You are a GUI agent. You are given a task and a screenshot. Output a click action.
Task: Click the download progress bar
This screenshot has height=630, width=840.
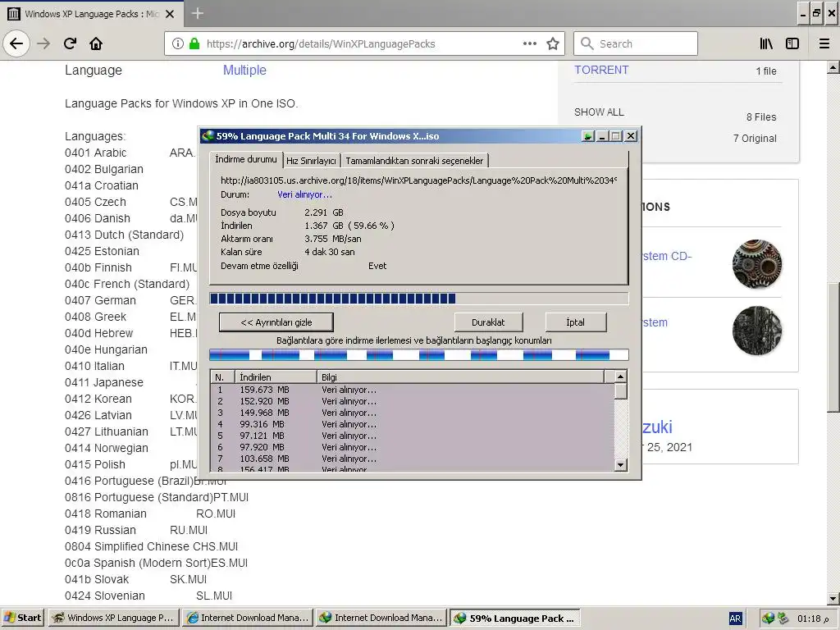point(419,299)
